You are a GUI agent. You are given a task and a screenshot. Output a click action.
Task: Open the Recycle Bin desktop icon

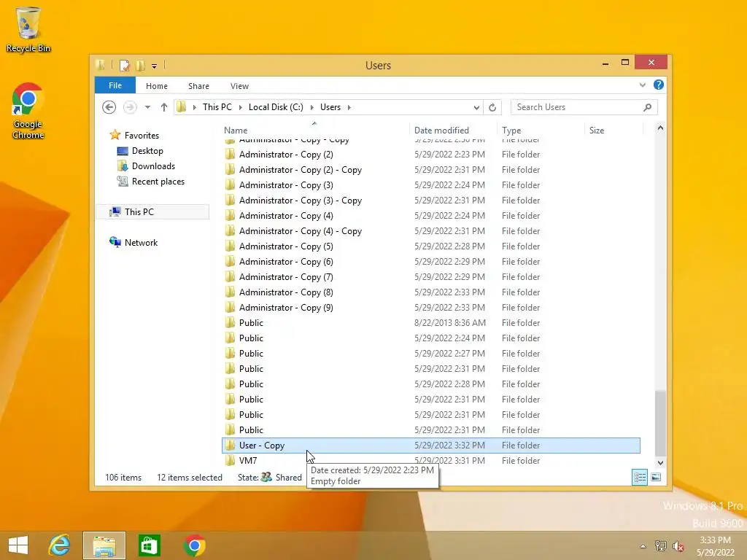point(28,29)
